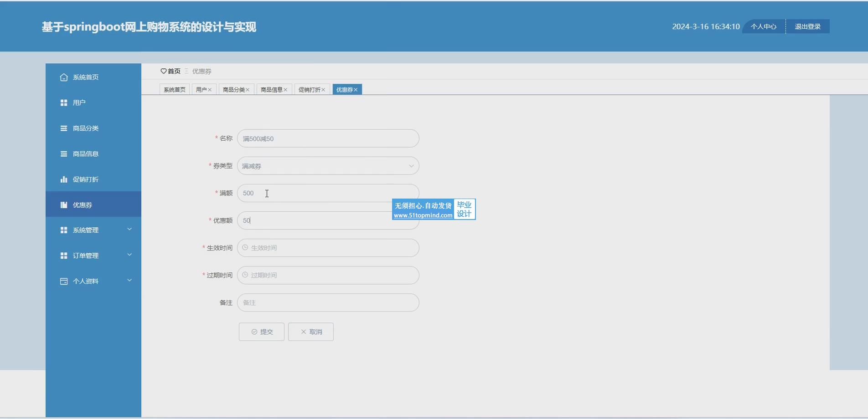Click the 首页 breadcrumb link

tap(174, 71)
